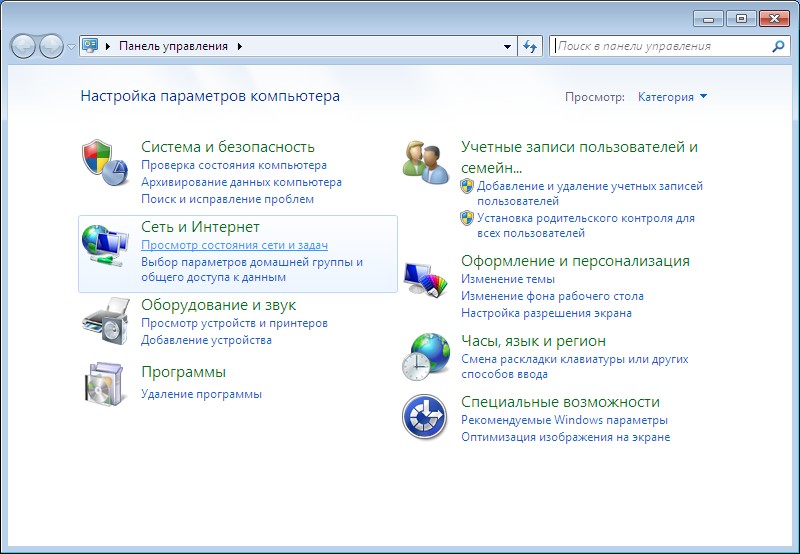Open Часы, язык и регион heading
This screenshot has width=800, height=554.
click(x=533, y=341)
